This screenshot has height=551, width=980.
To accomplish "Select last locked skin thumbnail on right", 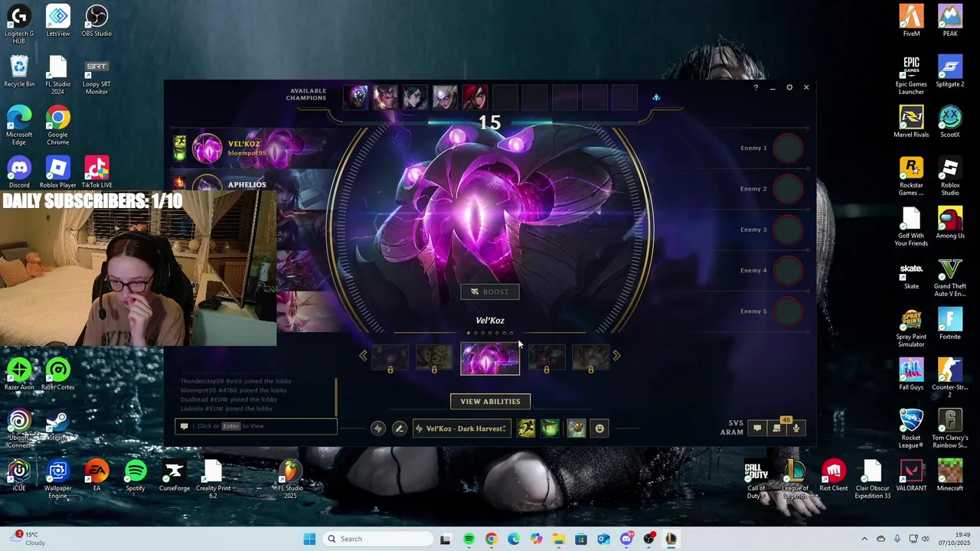I will pos(590,358).
